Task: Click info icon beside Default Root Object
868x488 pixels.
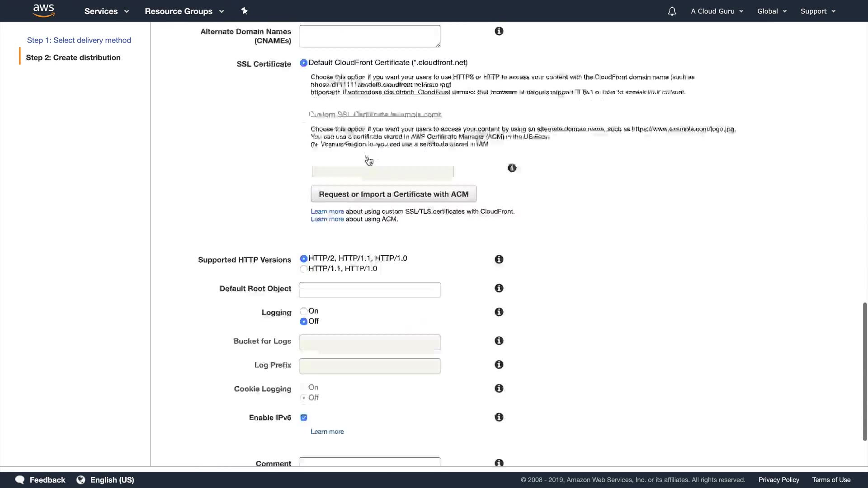Action: 499,288
